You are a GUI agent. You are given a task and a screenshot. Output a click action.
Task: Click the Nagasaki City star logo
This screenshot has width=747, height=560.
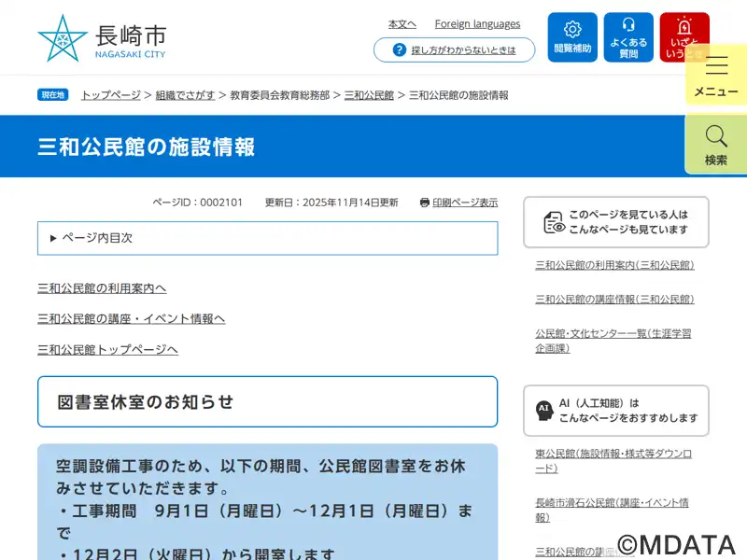click(x=62, y=38)
